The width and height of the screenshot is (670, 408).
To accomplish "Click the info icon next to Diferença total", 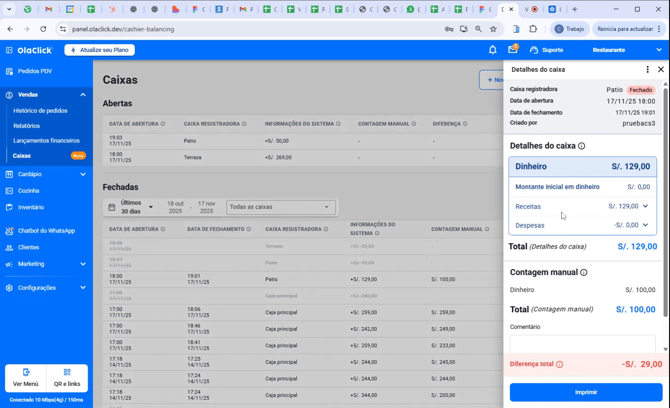I will pyautogui.click(x=559, y=364).
